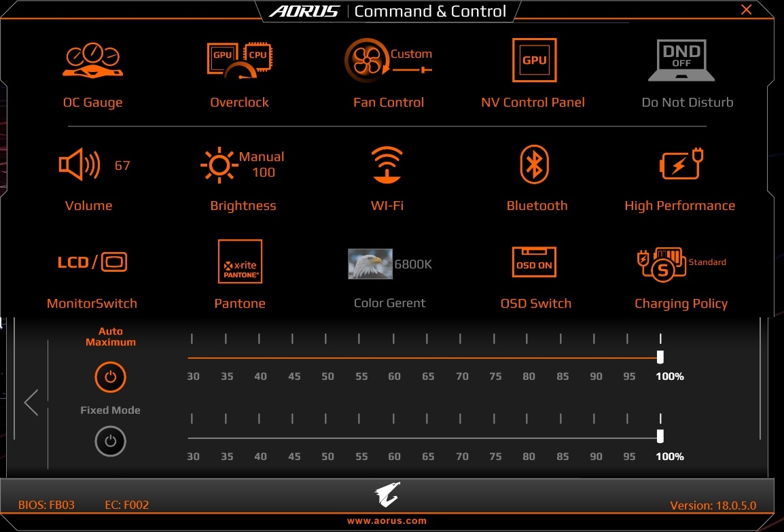Toggle the Do Not Disturb laptop icon
784x532 pixels.
click(x=681, y=60)
